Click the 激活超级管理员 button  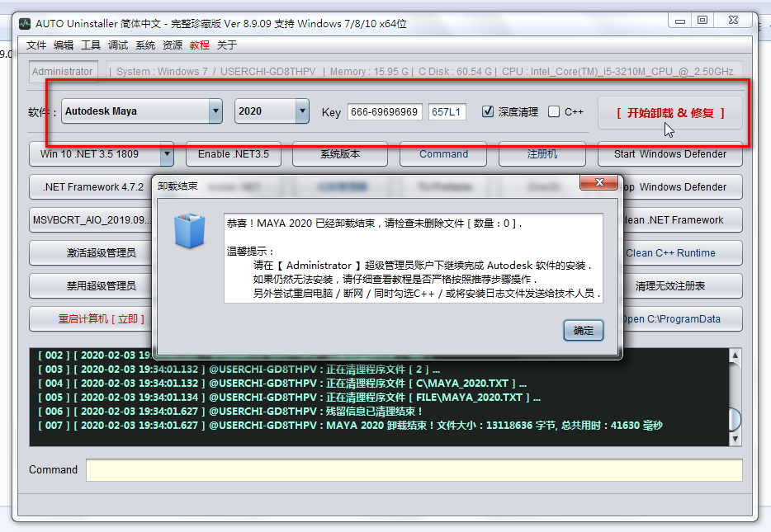click(91, 252)
